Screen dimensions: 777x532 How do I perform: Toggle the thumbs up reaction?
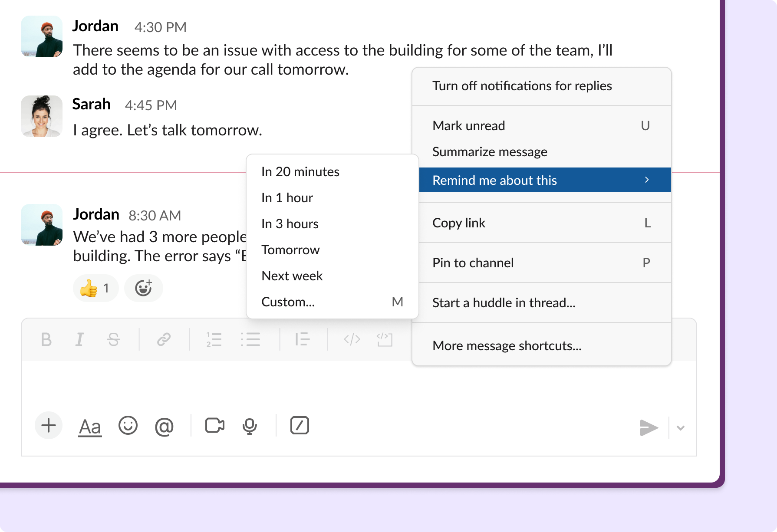click(x=95, y=288)
